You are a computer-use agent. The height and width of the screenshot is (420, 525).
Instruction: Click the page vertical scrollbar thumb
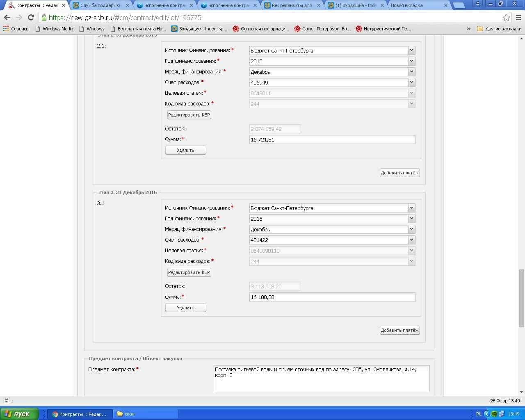pos(521,298)
